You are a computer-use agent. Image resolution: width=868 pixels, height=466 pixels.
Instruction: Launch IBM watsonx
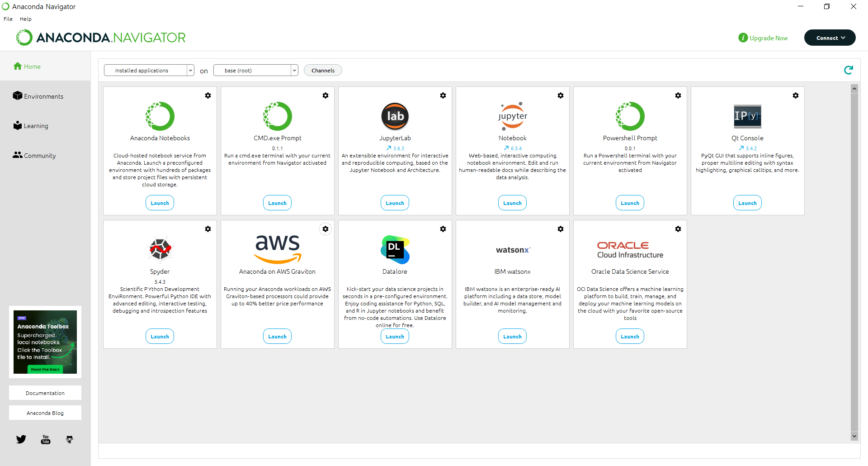point(513,336)
